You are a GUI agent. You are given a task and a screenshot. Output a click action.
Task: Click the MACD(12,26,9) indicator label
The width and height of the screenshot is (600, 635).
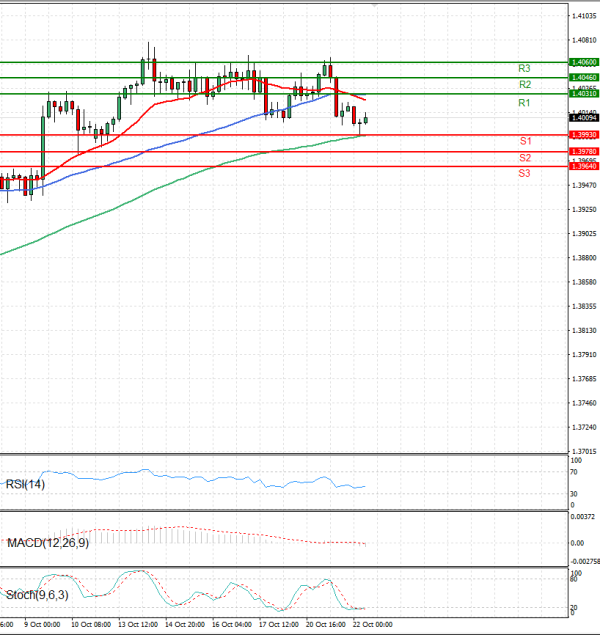(49, 542)
